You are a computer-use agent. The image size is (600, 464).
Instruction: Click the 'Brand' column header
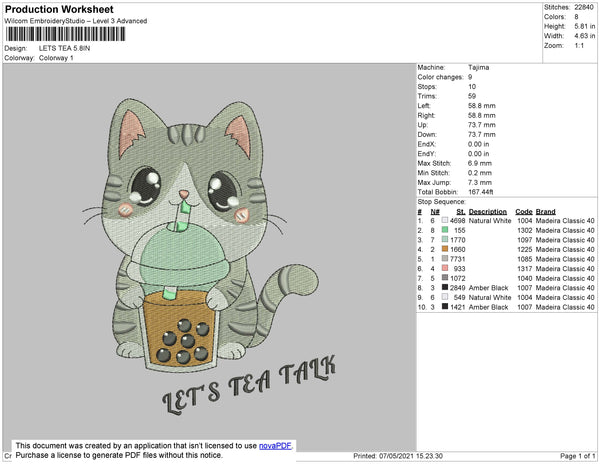(x=545, y=212)
